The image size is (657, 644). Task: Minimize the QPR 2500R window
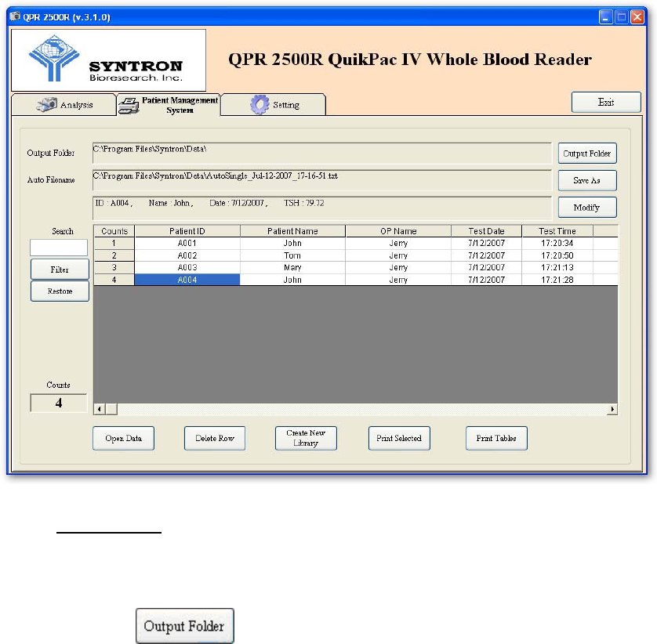tap(606, 17)
